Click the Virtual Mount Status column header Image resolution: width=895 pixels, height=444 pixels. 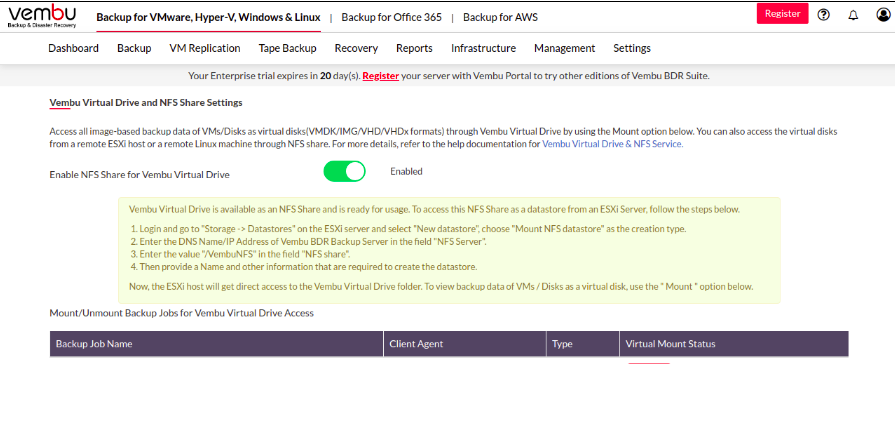click(734, 344)
